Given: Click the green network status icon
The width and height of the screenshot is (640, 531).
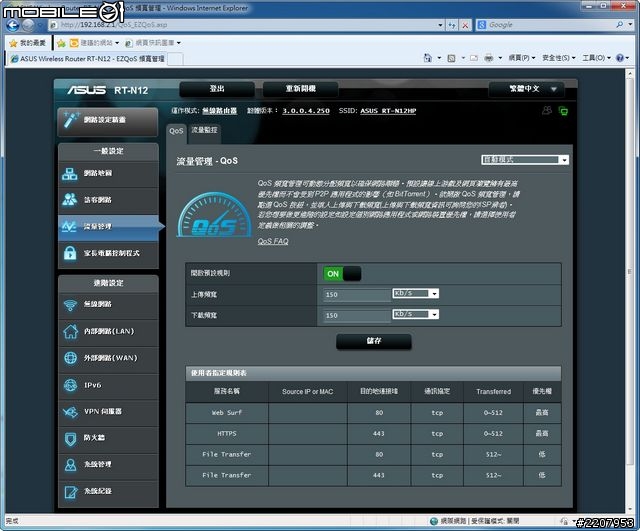Looking at the screenshot, I should point(563,111).
